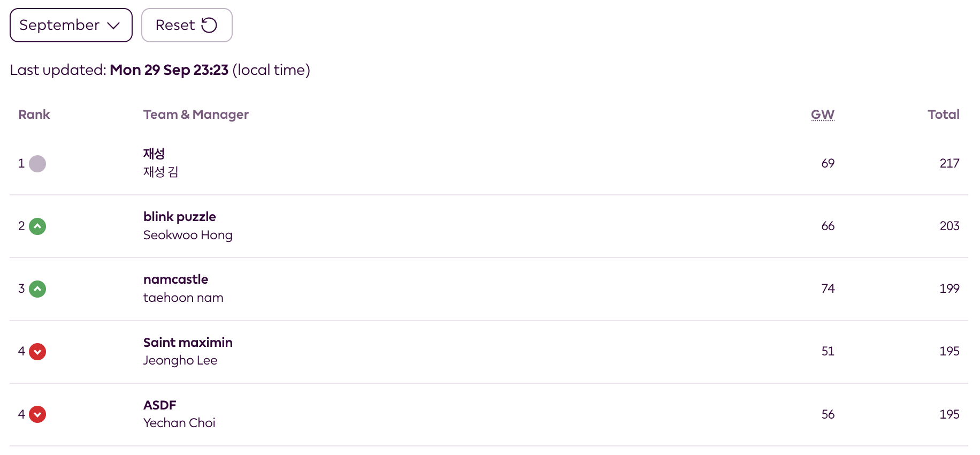
Task: Open the September month dropdown
Action: 71,25
